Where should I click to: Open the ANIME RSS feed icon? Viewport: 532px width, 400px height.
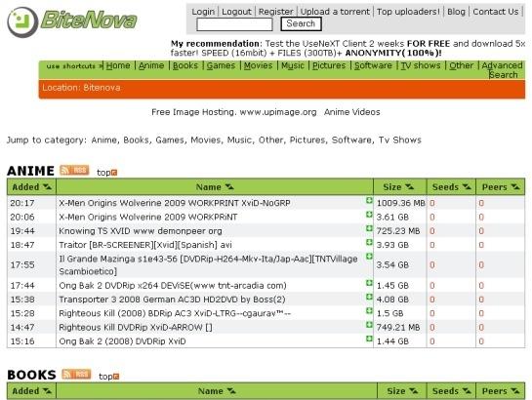(74, 170)
